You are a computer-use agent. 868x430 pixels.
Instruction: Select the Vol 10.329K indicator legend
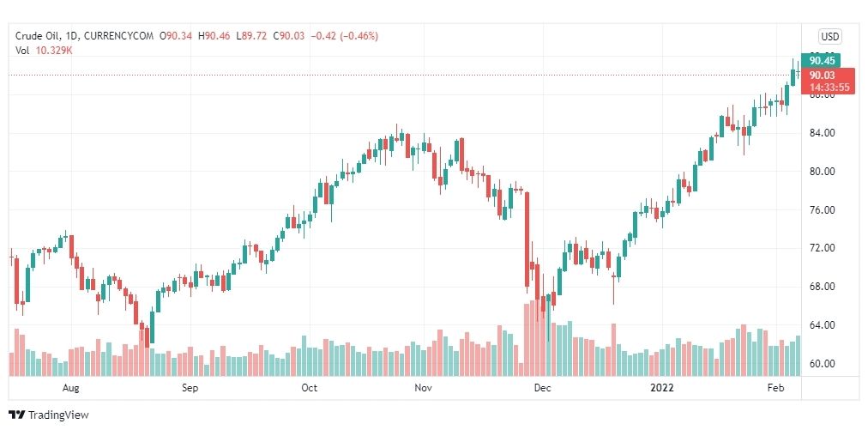[44, 50]
